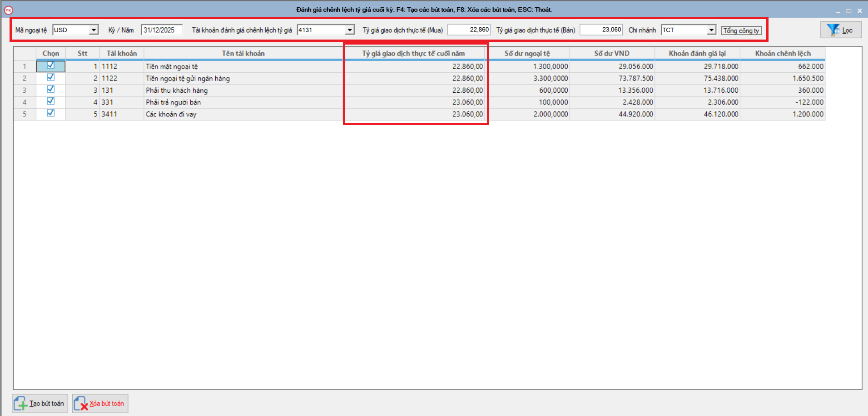Click the Xóa bút toán red X icon
Screen dimensions: 868x416
pos(80,404)
